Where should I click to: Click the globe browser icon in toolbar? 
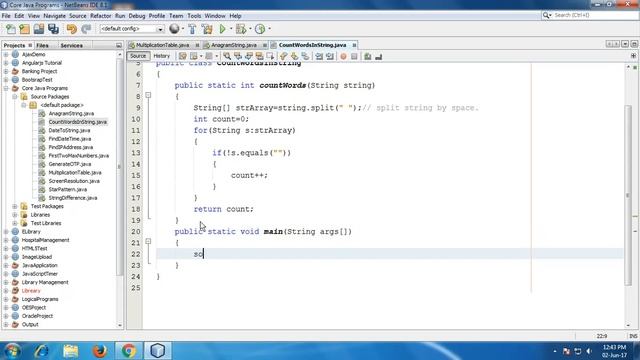(174, 29)
